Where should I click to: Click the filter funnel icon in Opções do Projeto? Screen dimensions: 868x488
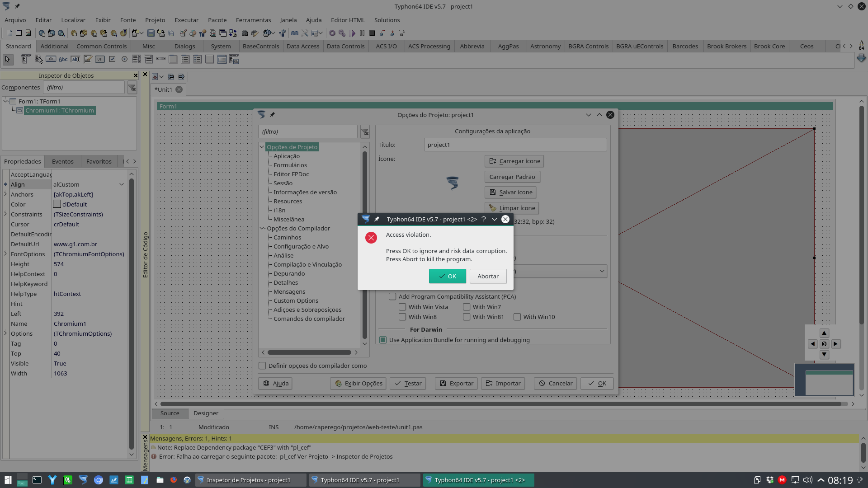tap(365, 132)
